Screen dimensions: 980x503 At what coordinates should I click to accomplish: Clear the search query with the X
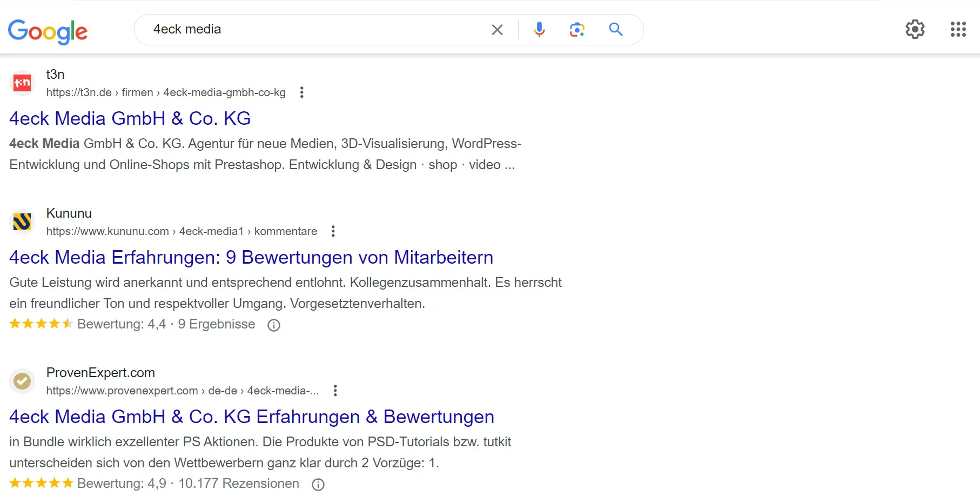pyautogui.click(x=497, y=30)
